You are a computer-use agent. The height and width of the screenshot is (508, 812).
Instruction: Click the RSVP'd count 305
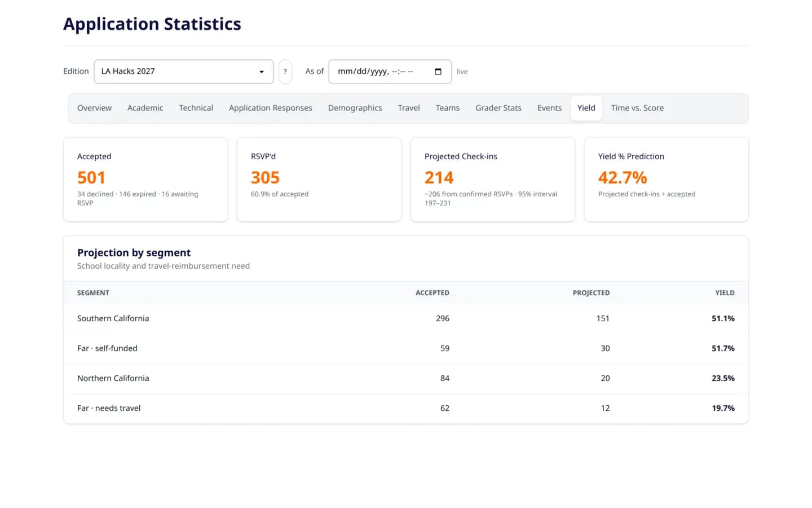click(x=265, y=178)
